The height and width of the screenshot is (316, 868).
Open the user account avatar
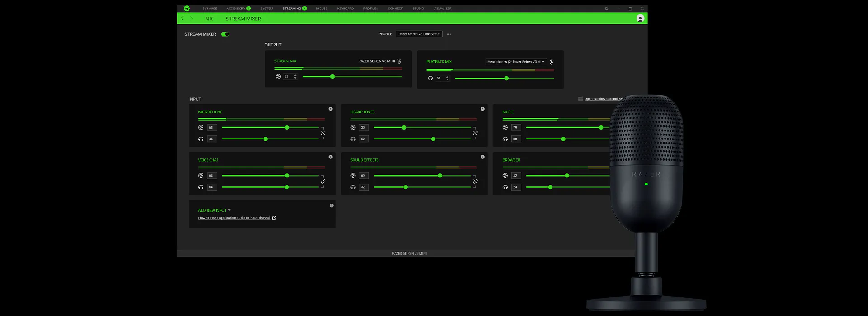pyautogui.click(x=640, y=19)
